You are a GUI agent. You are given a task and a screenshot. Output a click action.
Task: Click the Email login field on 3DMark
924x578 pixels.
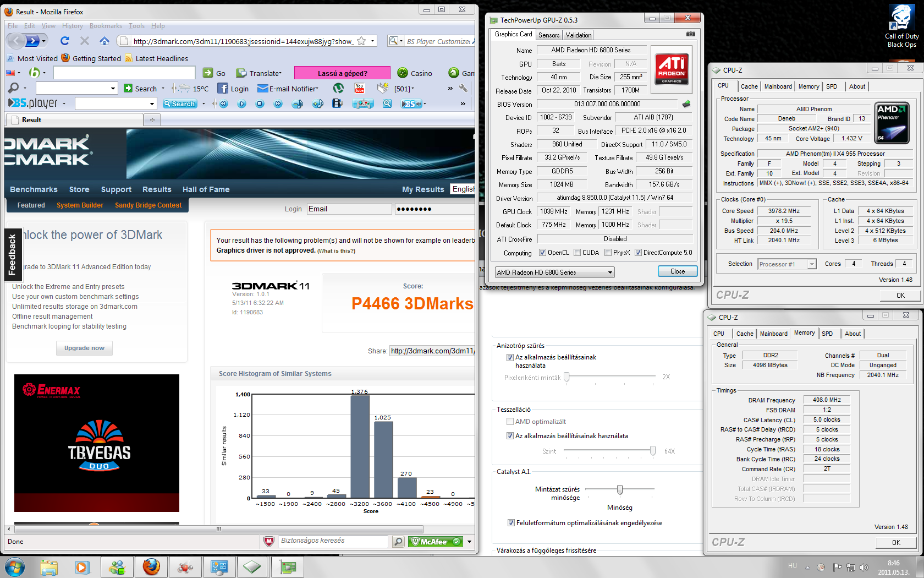coord(349,209)
